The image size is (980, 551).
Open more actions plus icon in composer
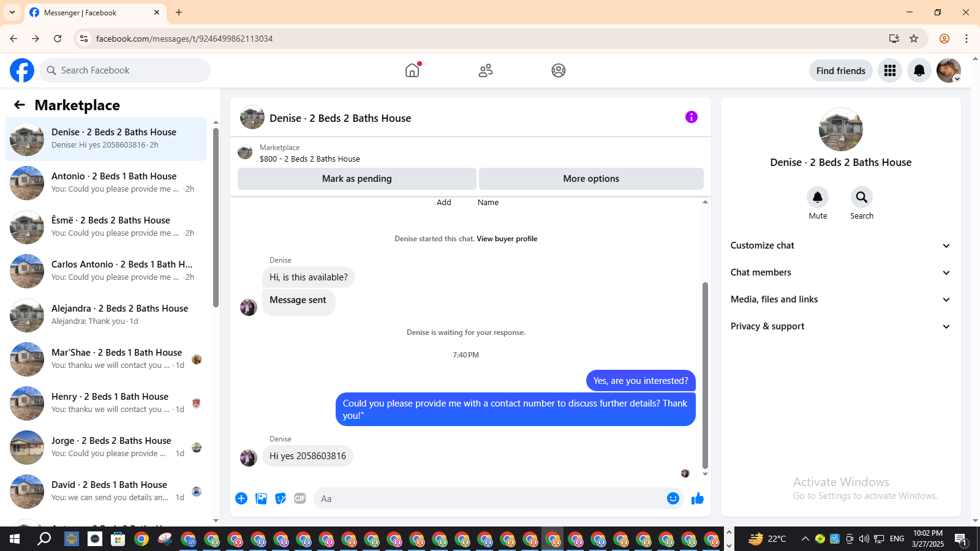(x=241, y=498)
